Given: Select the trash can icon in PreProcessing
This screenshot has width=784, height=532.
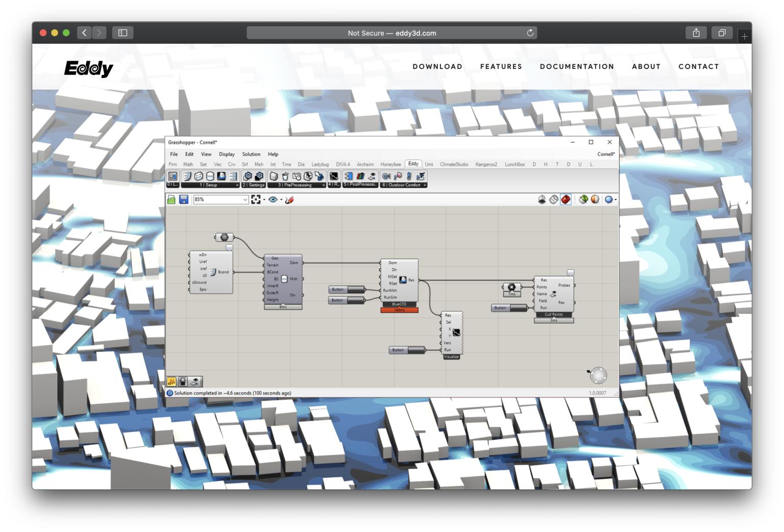Looking at the screenshot, I should click(x=285, y=176).
